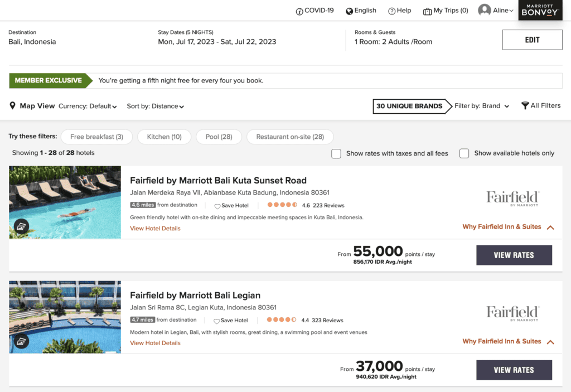The height and width of the screenshot is (392, 571).
Task: Select the Map View pin icon
Action: (12, 105)
